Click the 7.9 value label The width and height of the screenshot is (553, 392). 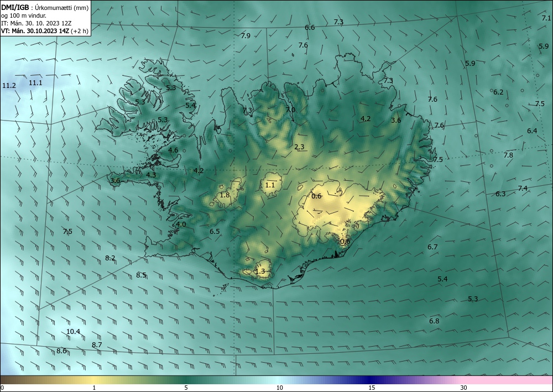click(246, 35)
